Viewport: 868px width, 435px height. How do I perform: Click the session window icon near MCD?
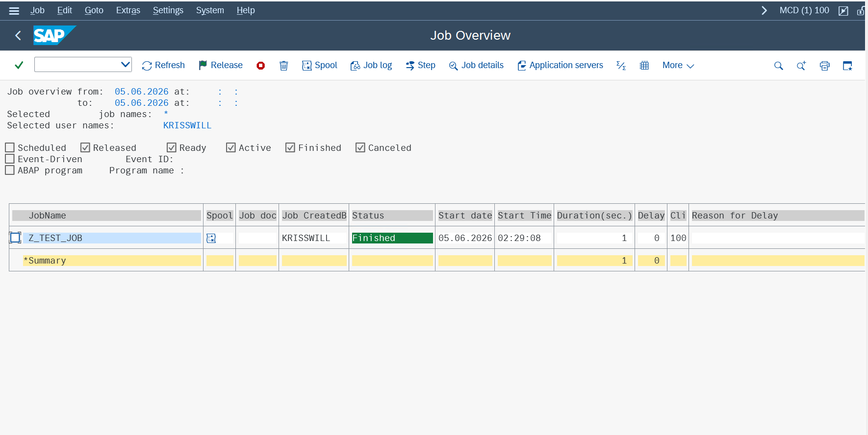(843, 11)
